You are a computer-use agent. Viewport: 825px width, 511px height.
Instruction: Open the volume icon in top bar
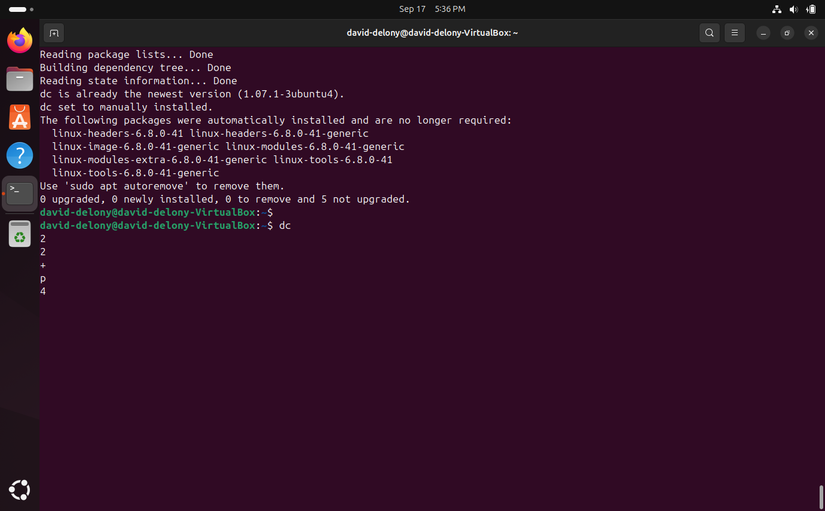[x=793, y=9]
